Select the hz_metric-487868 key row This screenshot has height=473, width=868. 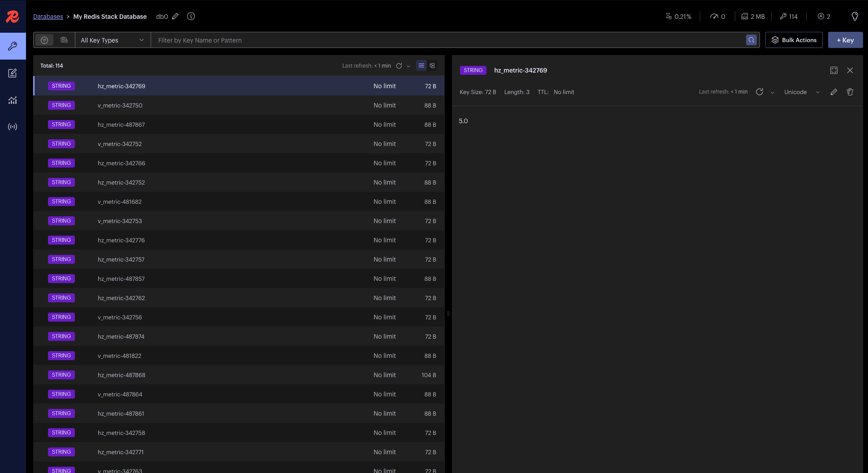point(239,375)
